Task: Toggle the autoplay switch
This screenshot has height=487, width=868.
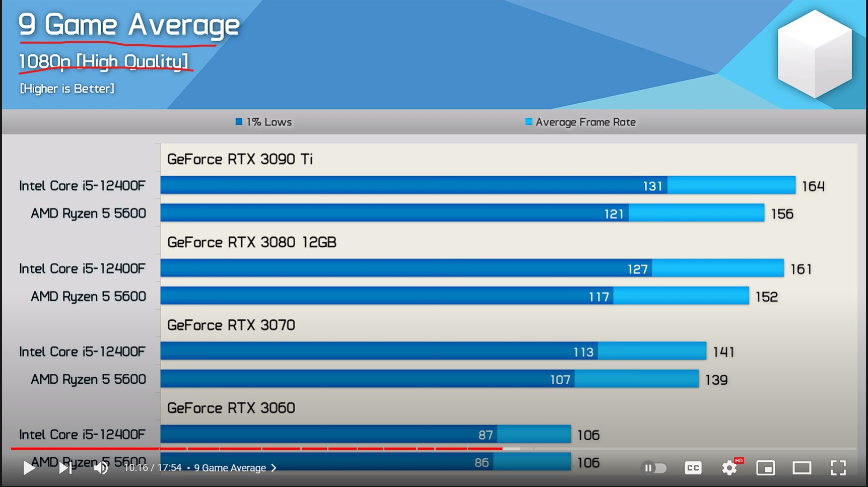Action: coord(654,468)
